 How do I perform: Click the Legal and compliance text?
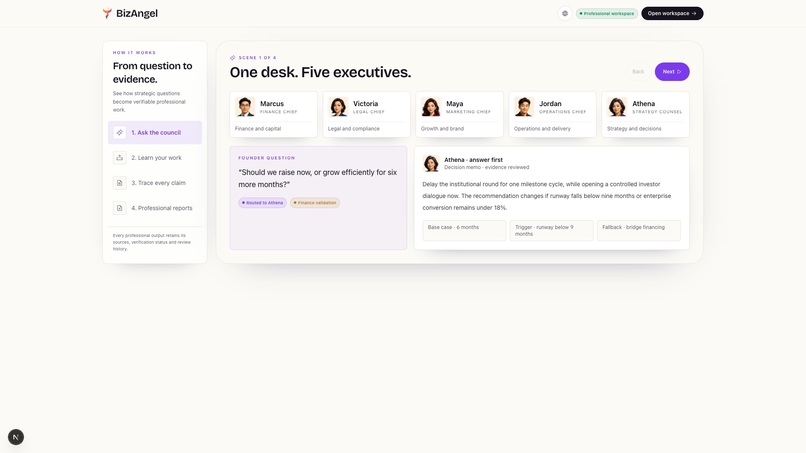354,129
